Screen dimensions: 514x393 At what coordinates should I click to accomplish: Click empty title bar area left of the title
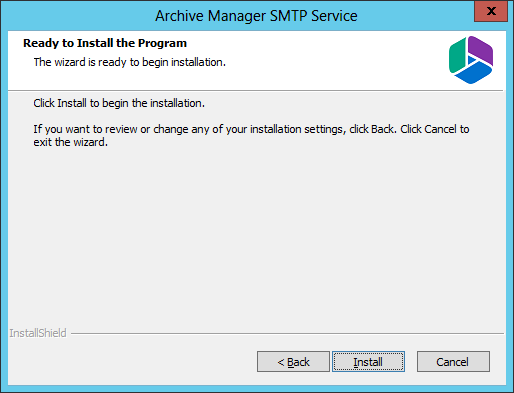coord(77,16)
